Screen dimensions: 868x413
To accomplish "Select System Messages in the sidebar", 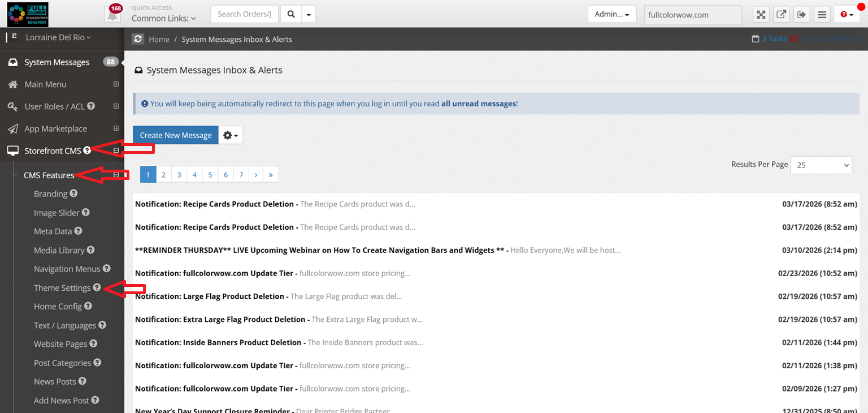I will (57, 62).
